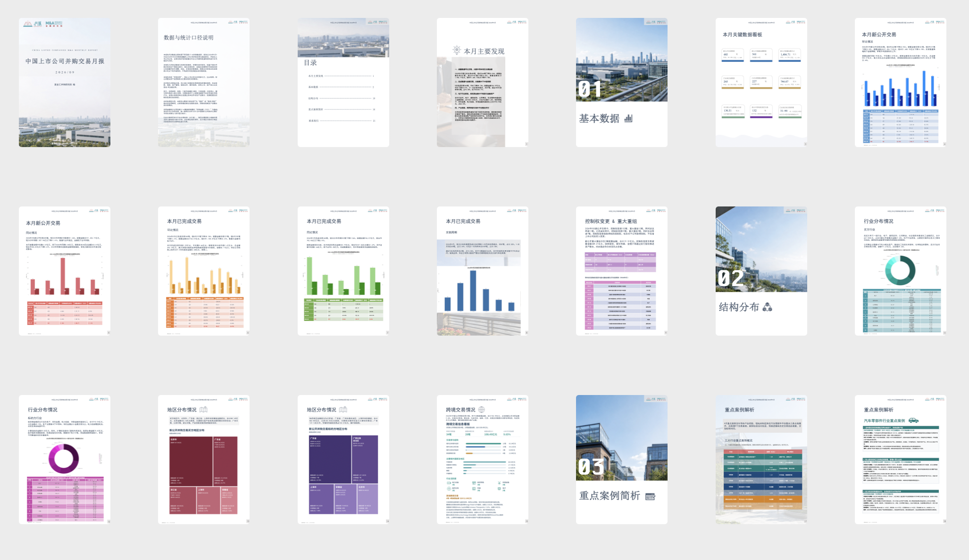Viewport: 969px width, 560px height.
Task: Click the 本月关键数据看板 page title
Action: (x=742, y=34)
